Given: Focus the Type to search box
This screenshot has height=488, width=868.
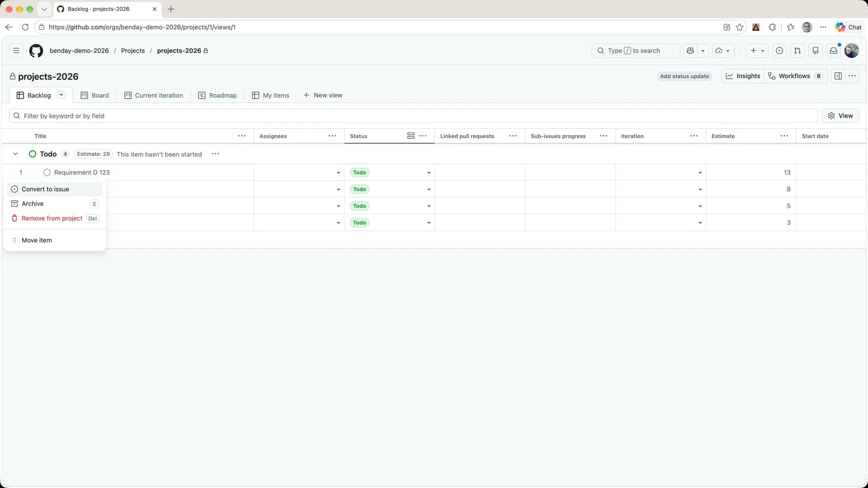Looking at the screenshot, I should (635, 51).
